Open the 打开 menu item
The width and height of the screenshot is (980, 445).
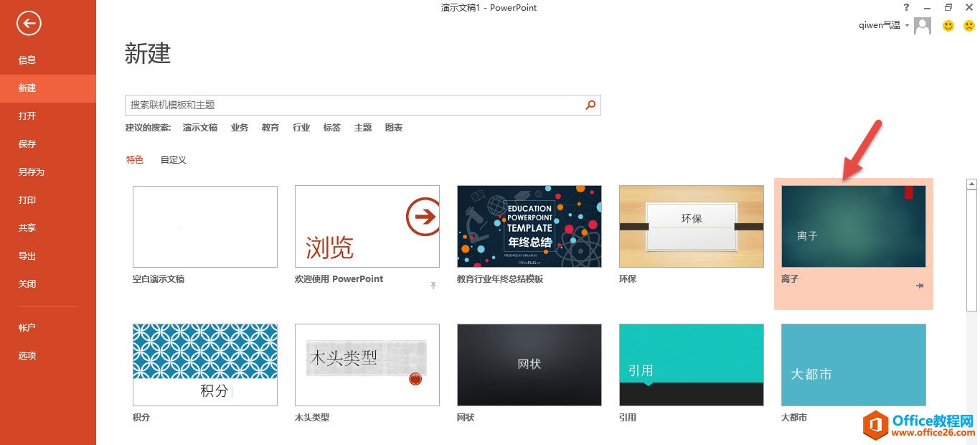point(27,116)
